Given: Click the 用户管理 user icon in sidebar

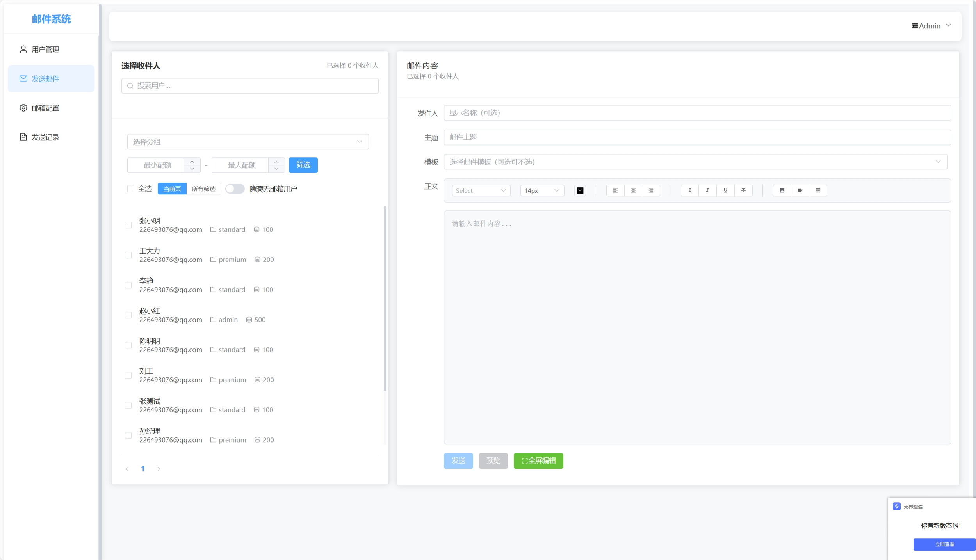Looking at the screenshot, I should click(x=23, y=49).
